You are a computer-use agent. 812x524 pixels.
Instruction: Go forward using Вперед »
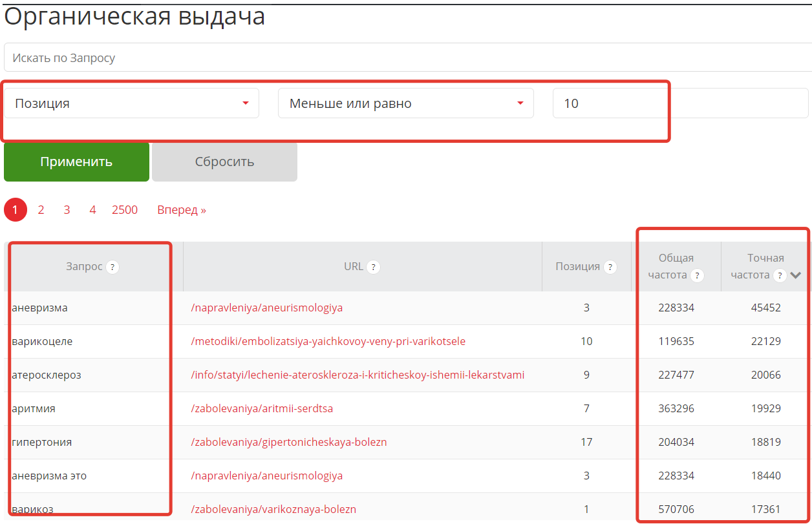click(x=181, y=209)
